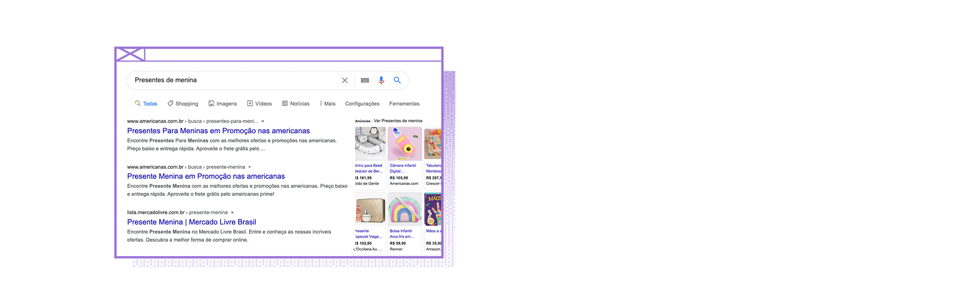Open the Bolsa Infantil Arco-Íris product image
Screen dimensions: 980x306
[405, 210]
